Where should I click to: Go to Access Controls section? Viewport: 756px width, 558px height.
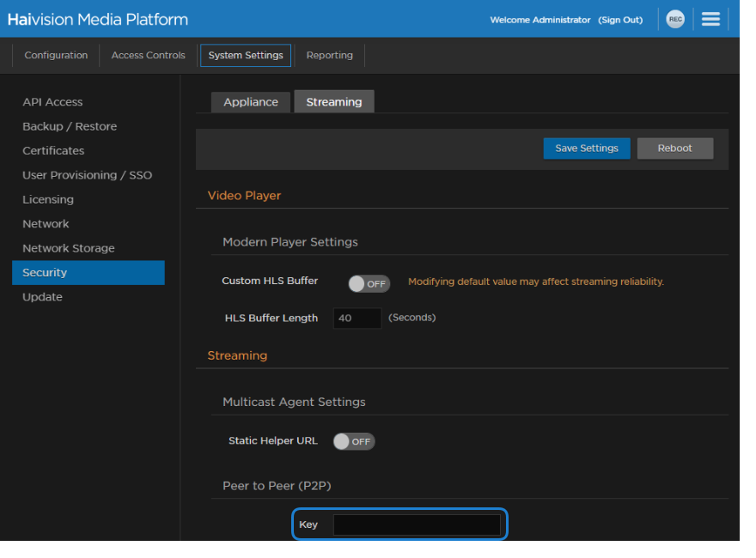click(x=148, y=55)
